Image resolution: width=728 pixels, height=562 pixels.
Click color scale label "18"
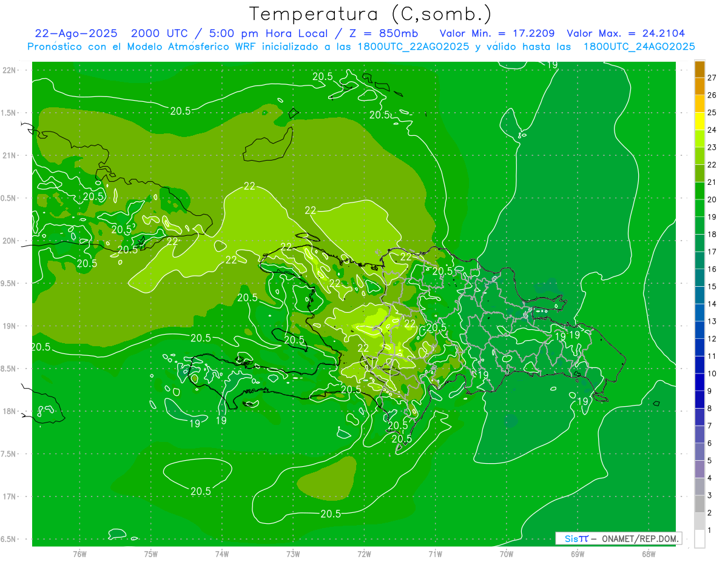tap(712, 234)
